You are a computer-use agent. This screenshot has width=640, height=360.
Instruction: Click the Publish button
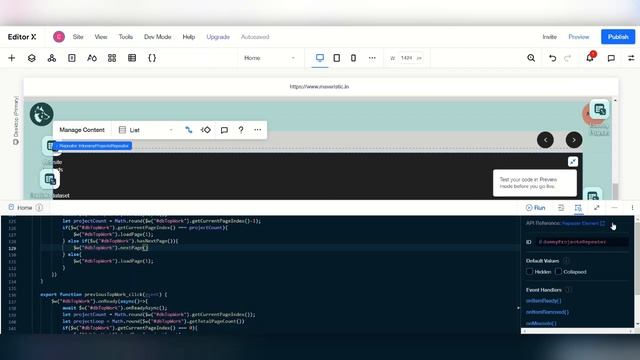click(618, 37)
